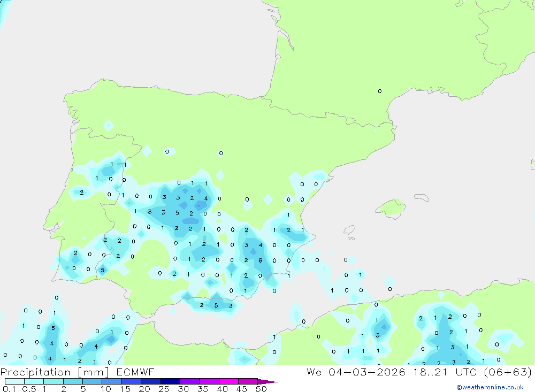Image resolution: width=535 pixels, height=392 pixels.
Task: Click the 0.1–0.5 mm lightest cyan legend swatch
Action: pyautogui.click(x=14, y=381)
